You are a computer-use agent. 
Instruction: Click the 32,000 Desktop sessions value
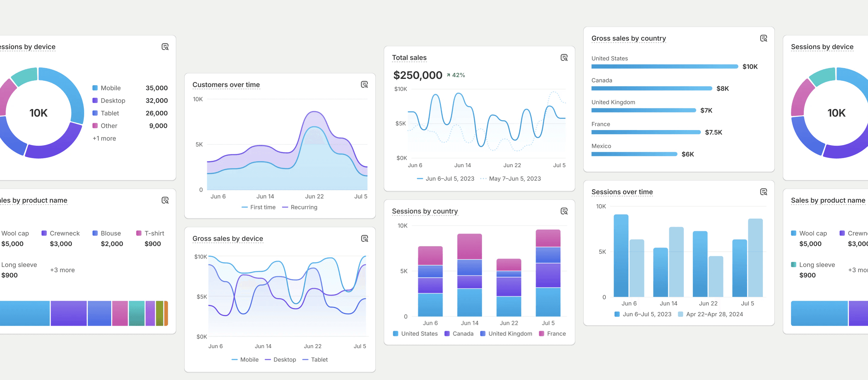coord(156,100)
